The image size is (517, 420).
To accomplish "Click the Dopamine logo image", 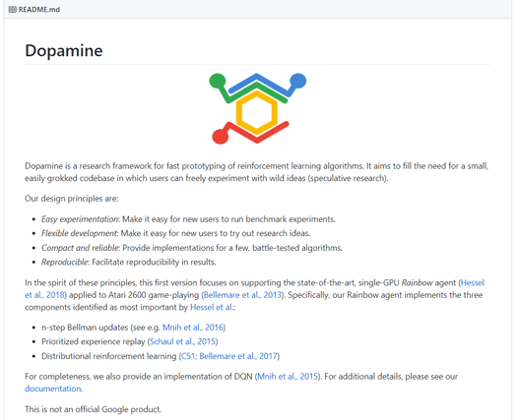I will pos(257,108).
